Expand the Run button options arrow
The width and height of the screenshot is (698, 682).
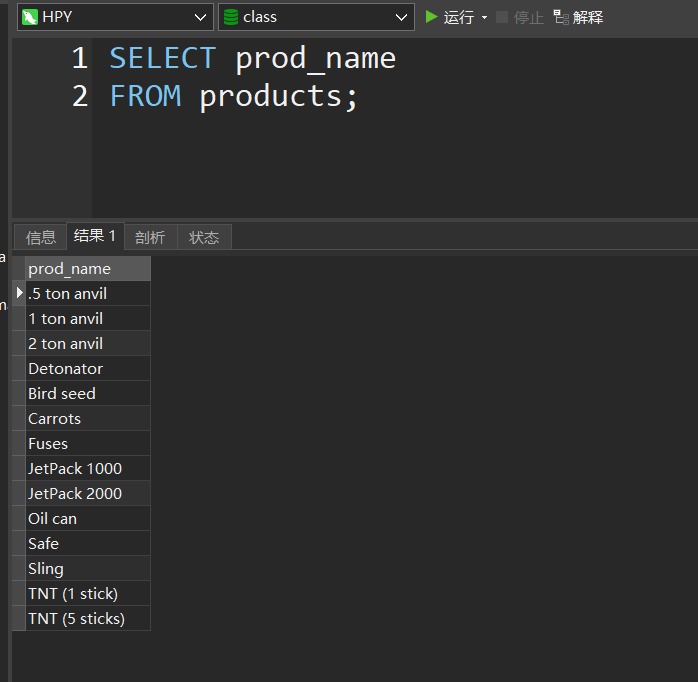484,18
